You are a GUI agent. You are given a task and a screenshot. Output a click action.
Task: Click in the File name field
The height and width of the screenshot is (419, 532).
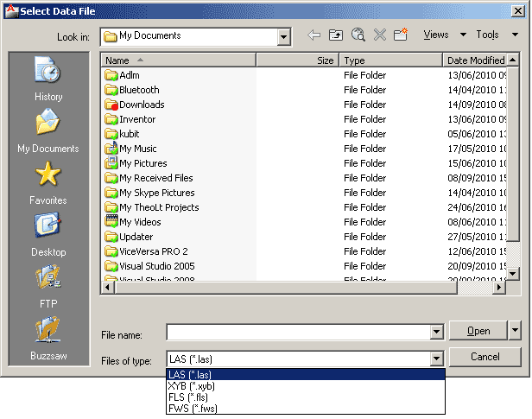(299, 332)
